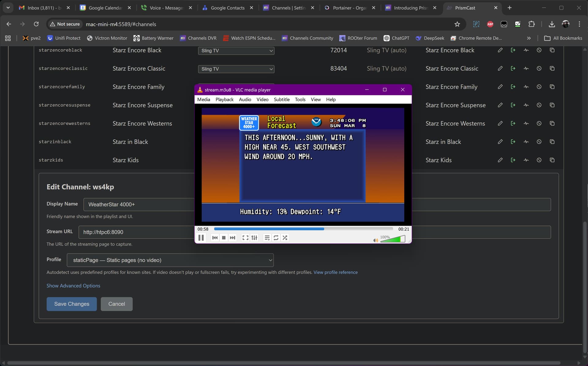Mute VLC audio via speaker icon
Image resolution: width=588 pixels, height=366 pixels.
(x=375, y=240)
